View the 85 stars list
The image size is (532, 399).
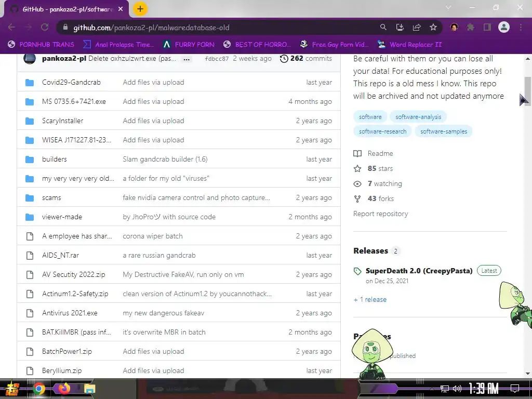coord(373,168)
